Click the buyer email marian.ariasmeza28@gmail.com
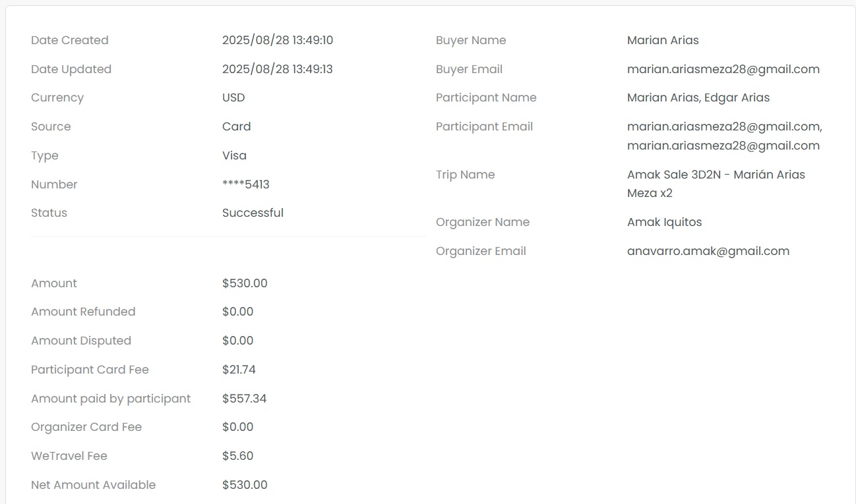The image size is (856, 504). 723,69
